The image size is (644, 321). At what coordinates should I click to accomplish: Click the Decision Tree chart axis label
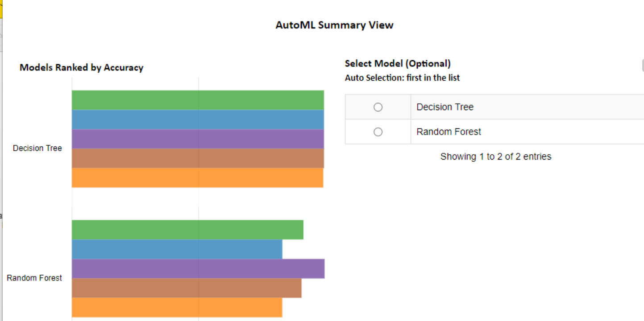click(x=37, y=148)
